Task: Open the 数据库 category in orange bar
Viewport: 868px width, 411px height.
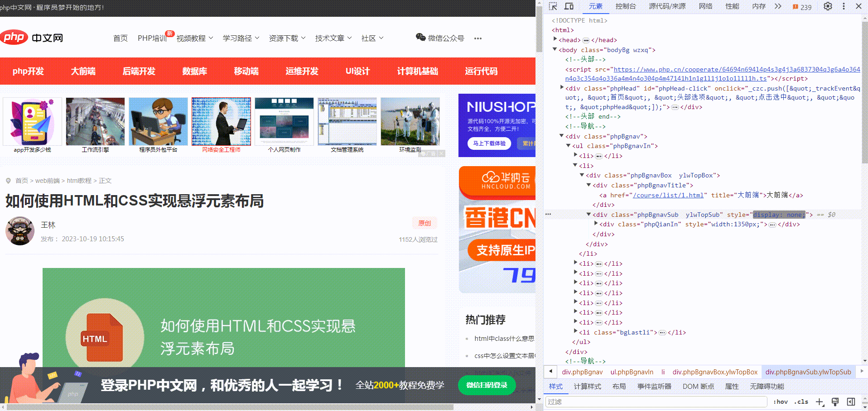Action: (x=195, y=71)
